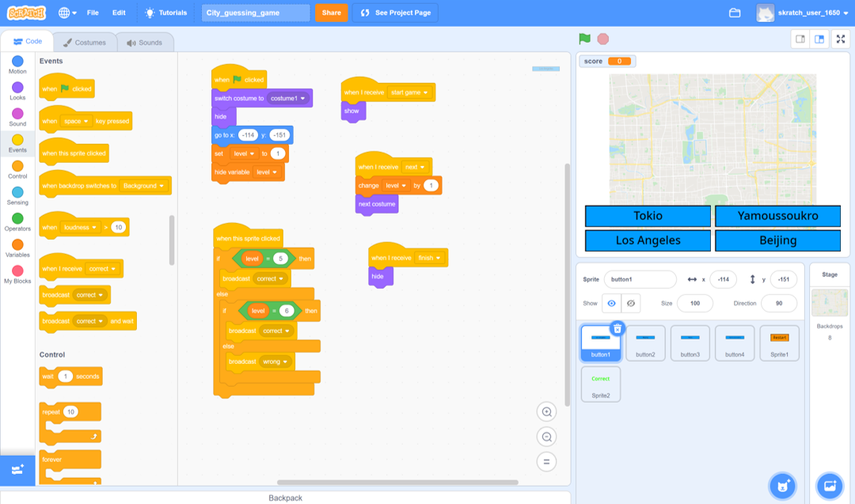
Task: Hide button1 with the slashed-eye toggle
Action: (631, 303)
